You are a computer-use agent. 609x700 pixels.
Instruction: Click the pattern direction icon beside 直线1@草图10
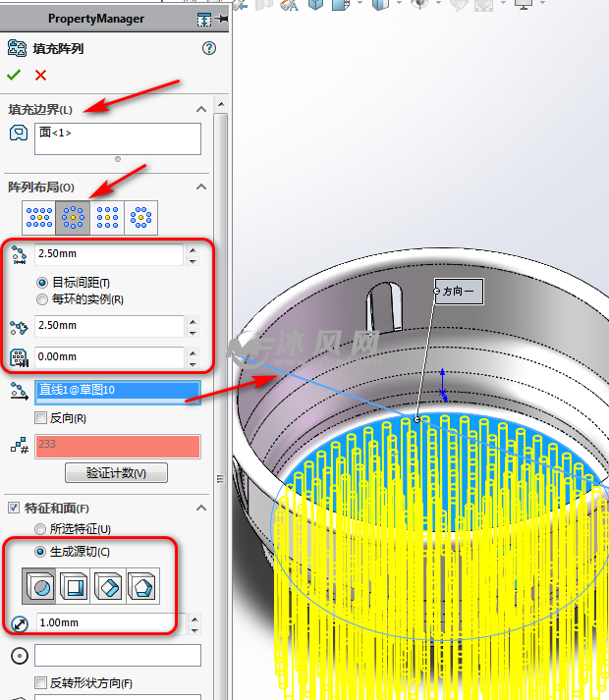[x=19, y=392]
